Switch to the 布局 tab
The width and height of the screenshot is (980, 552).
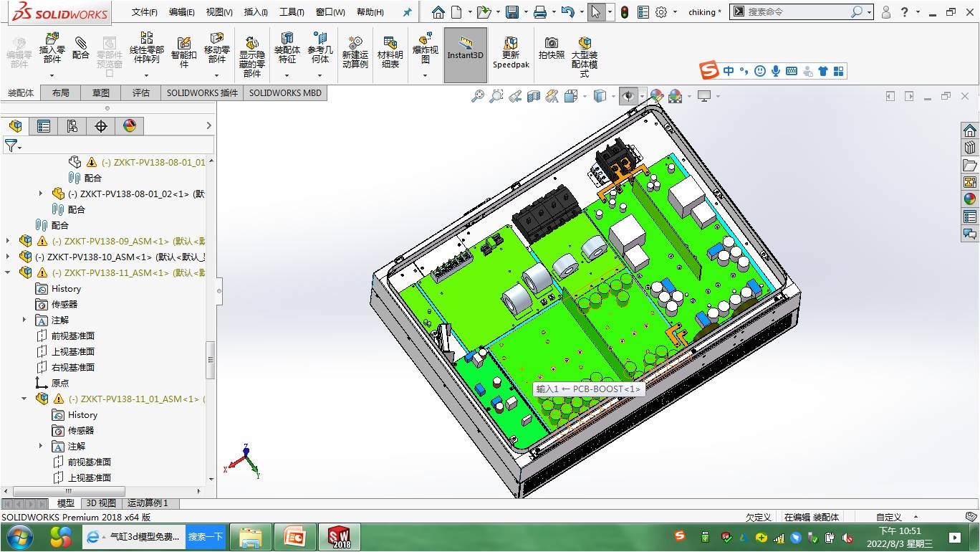tap(61, 92)
